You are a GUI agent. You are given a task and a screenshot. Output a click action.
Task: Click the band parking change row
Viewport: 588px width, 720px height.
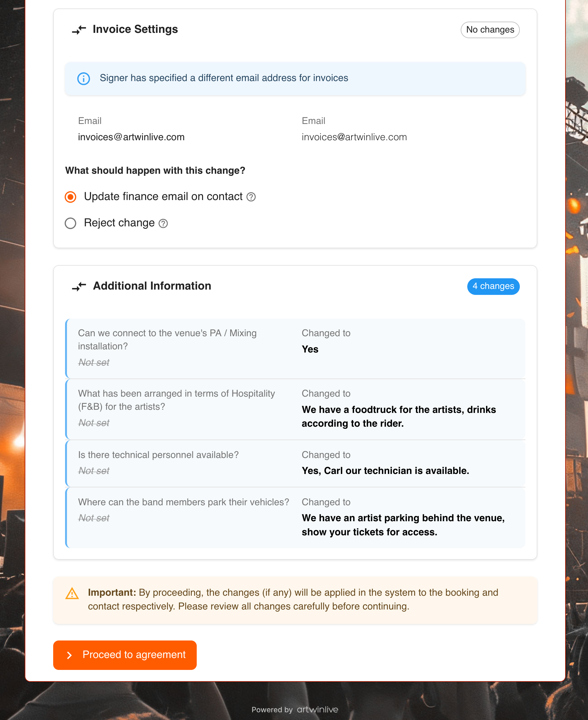coord(295,517)
